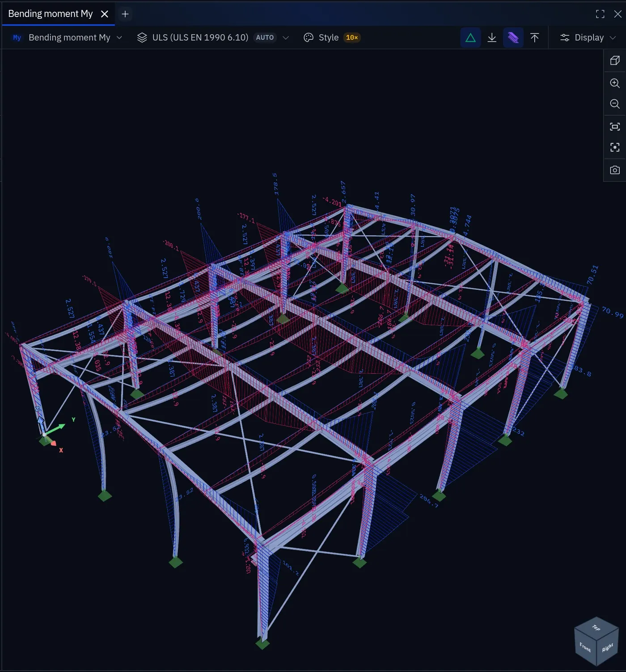This screenshot has width=626, height=672.
Task: Click the red X axis label
Action: click(x=61, y=450)
